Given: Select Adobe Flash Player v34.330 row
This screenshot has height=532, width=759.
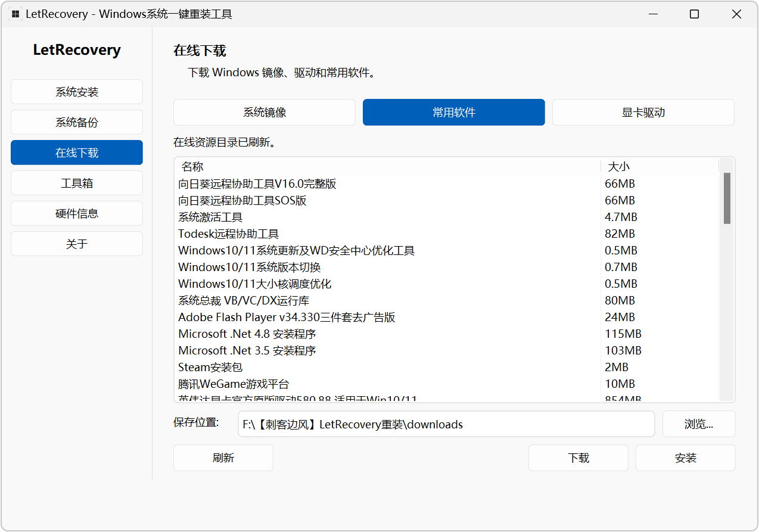Looking at the screenshot, I should click(447, 317).
